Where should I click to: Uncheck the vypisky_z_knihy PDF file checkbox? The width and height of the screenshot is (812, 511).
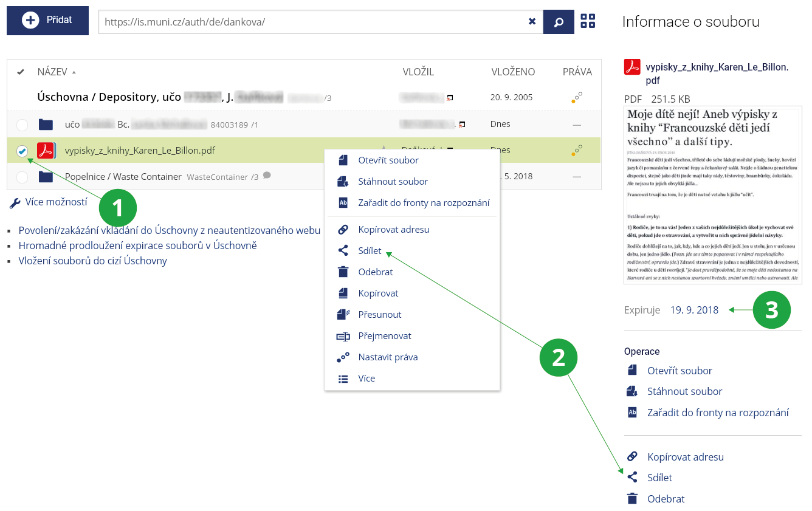click(x=22, y=151)
